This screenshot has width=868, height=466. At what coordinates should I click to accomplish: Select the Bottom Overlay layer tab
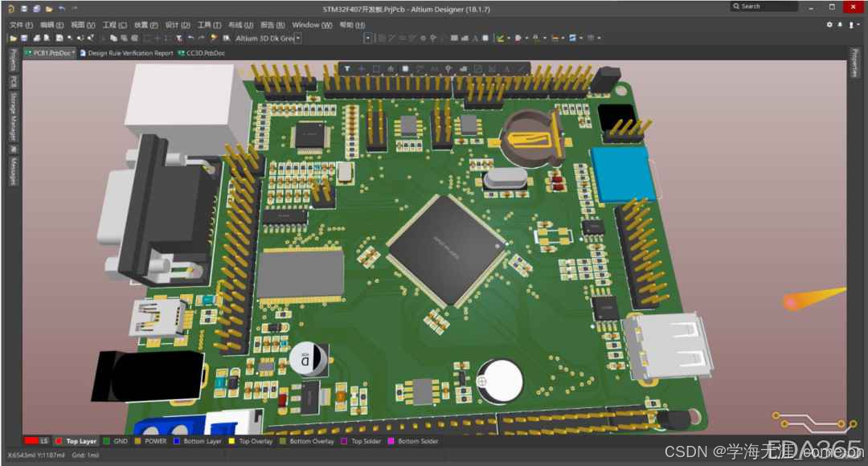coord(307,441)
